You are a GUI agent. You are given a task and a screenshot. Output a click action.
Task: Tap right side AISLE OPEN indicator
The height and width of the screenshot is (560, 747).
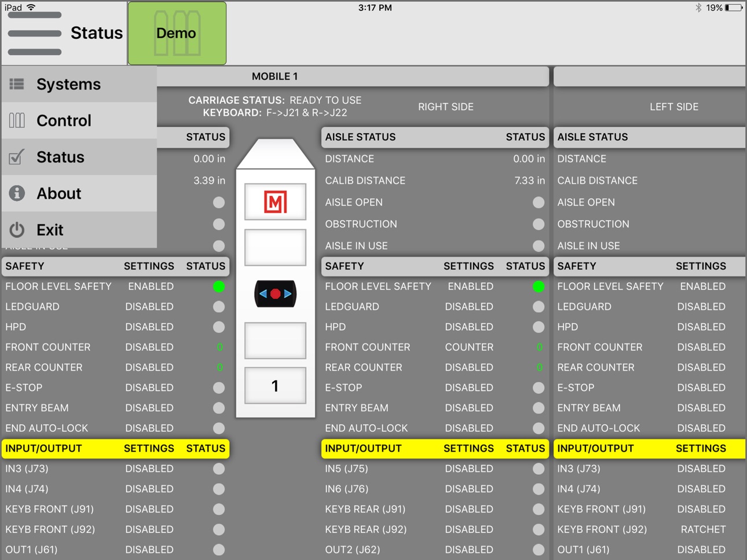pos(539,202)
